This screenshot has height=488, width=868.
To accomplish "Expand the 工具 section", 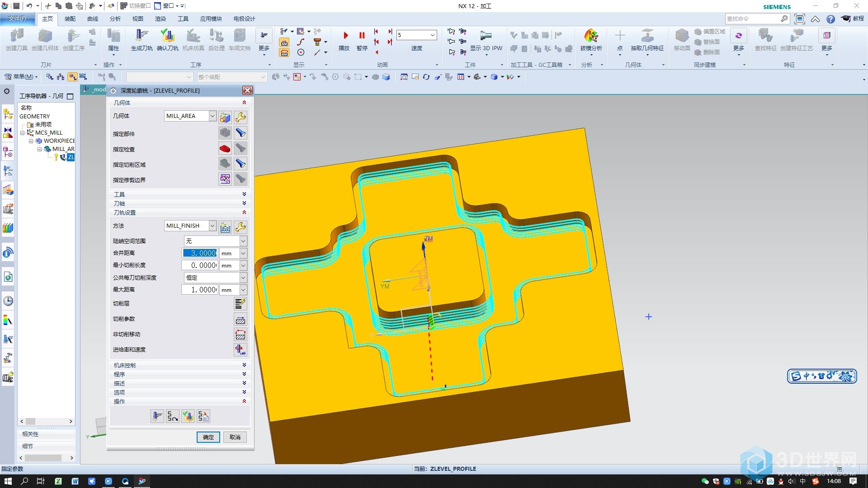I will [244, 194].
